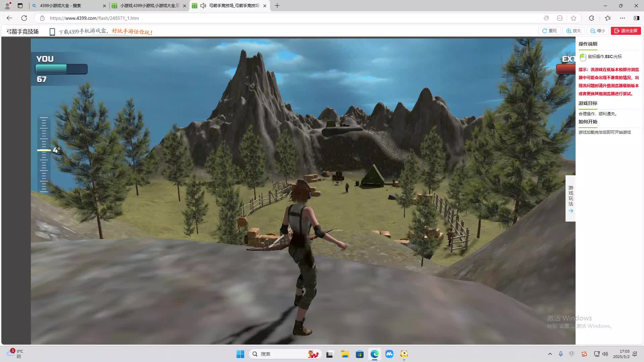Screen dimensions: 644x362
Task: Click the 放大 zoom in button
Action: [x=574, y=31]
